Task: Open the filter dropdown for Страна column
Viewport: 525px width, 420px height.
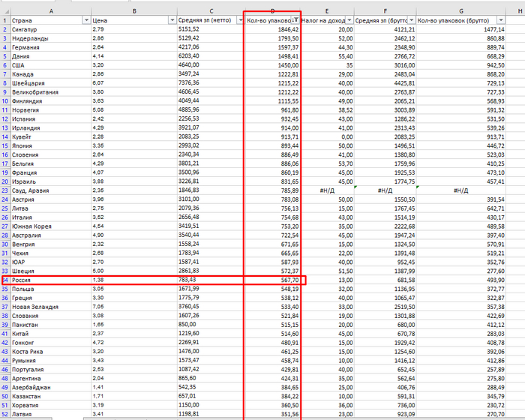Action: (85, 20)
